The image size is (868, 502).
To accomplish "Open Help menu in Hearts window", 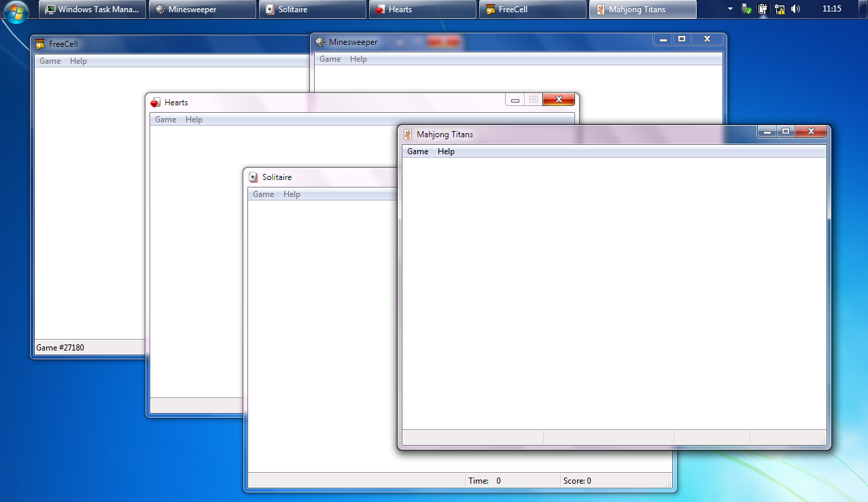I will point(194,120).
